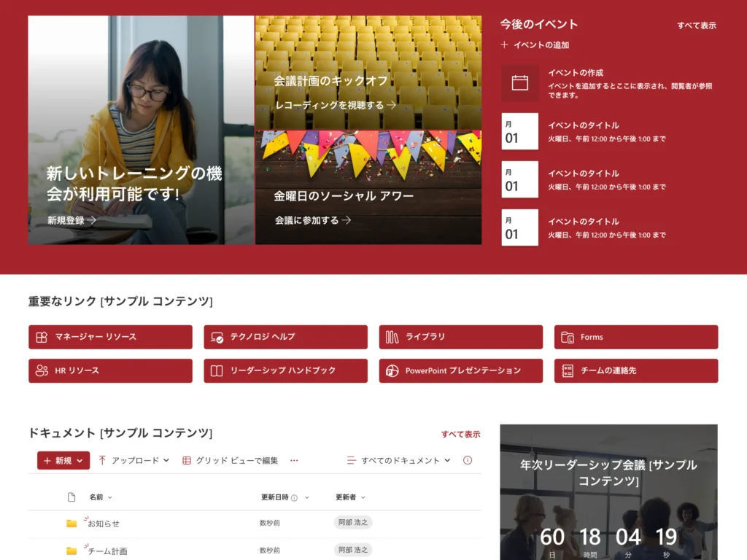Open the 新規 dropdown button
This screenshot has width=747, height=560.
[63, 460]
